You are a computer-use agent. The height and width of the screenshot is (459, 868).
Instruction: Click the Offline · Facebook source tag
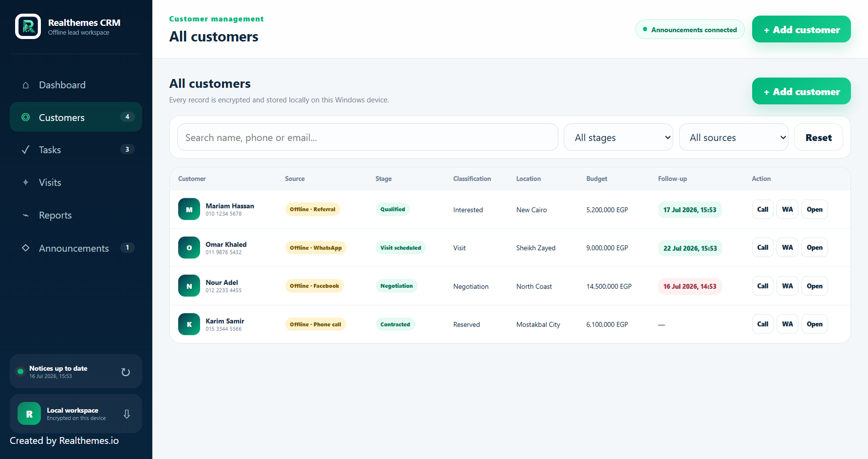click(314, 286)
